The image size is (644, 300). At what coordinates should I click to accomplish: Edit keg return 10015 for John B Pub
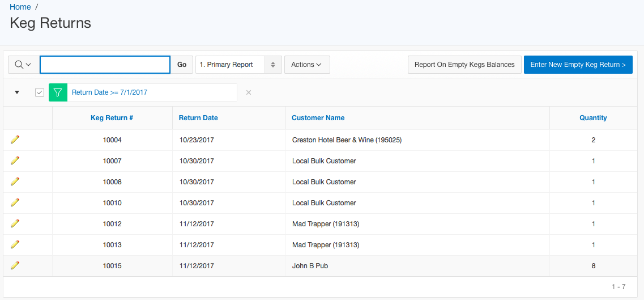[x=15, y=265]
